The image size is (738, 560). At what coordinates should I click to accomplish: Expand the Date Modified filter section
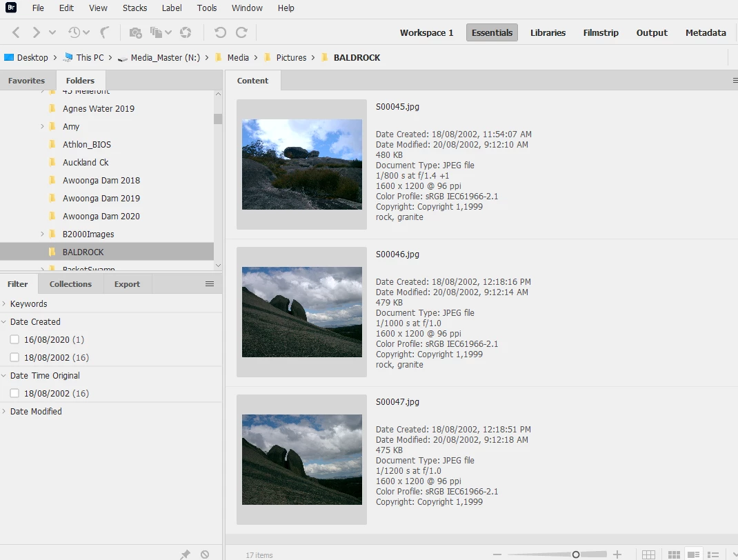click(x=3, y=411)
